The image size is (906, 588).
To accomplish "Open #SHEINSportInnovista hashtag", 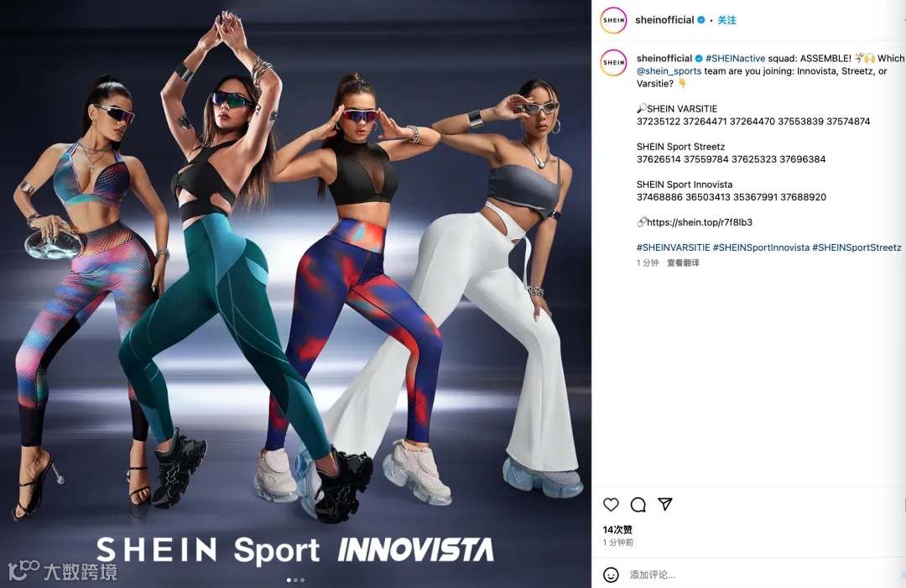I will click(761, 247).
